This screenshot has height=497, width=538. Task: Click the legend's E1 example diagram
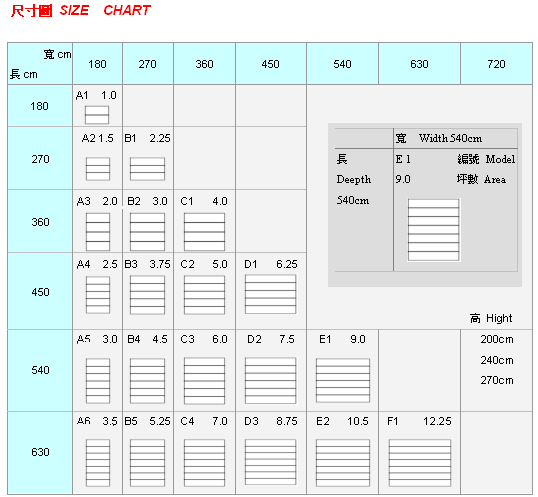point(433,230)
